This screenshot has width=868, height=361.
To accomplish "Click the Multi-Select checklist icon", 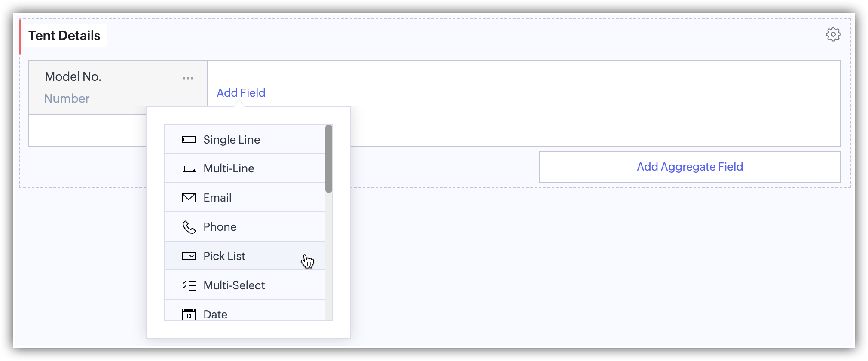I will tap(189, 285).
